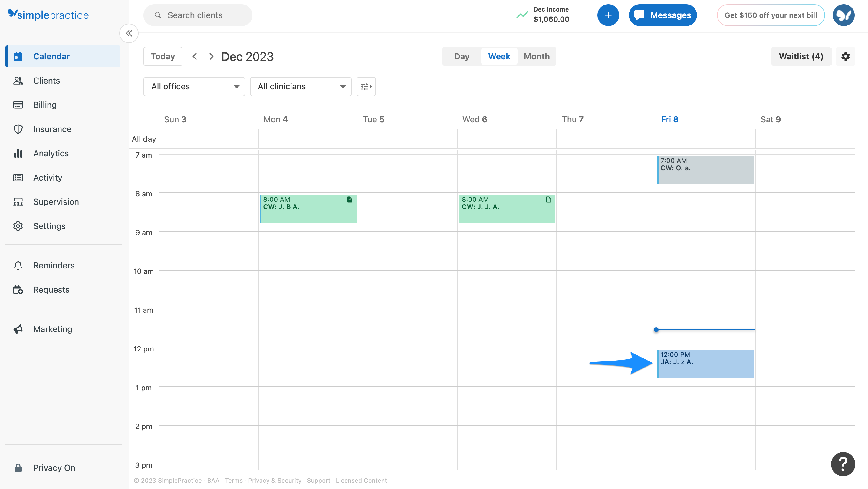Screen dimensions: 868x489
Task: Switch to Day view
Action: coord(461,56)
